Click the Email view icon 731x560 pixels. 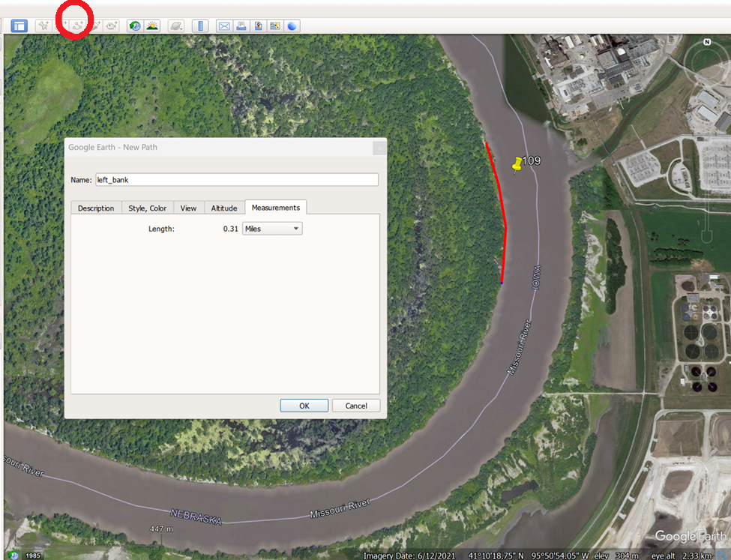224,25
